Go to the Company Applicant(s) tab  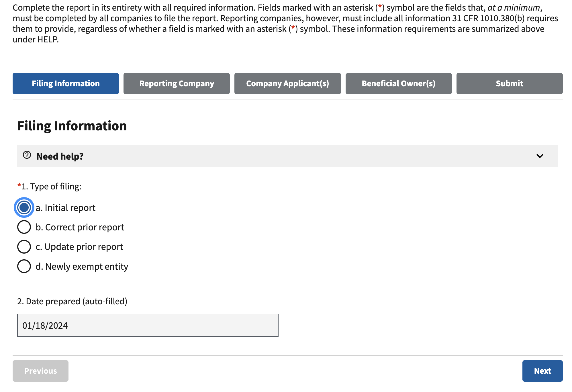tap(287, 83)
